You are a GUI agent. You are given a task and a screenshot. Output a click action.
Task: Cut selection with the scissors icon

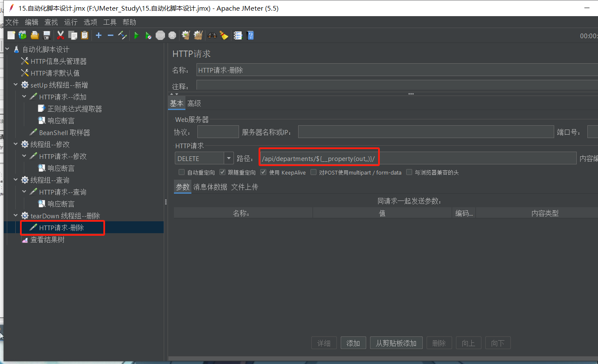pos(60,35)
